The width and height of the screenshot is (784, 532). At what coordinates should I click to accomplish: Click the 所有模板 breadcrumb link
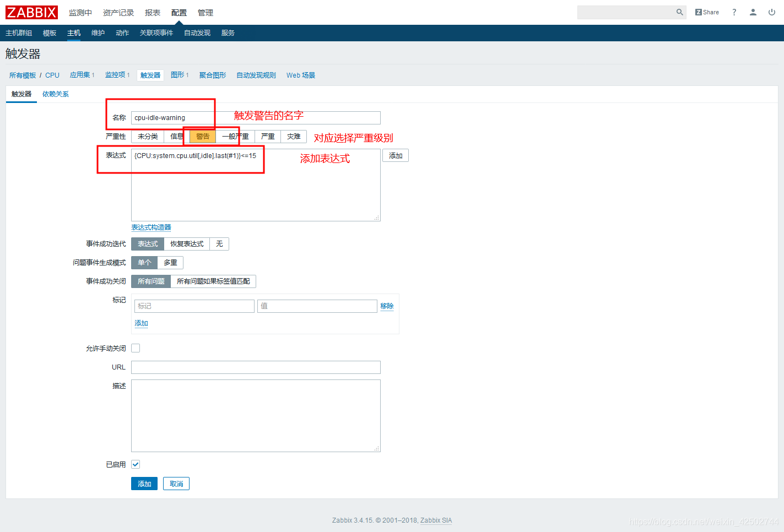pyautogui.click(x=23, y=75)
